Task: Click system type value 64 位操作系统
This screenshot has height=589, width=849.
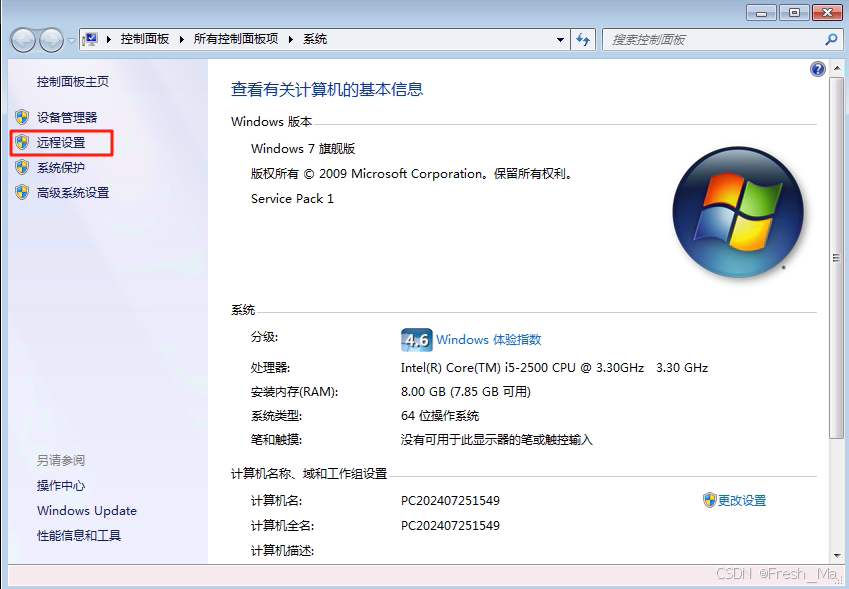Action: pyautogui.click(x=440, y=416)
